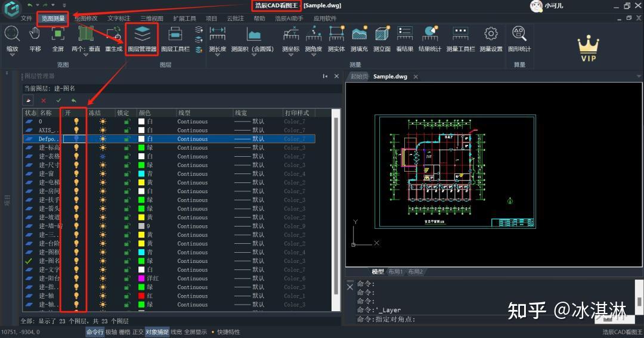Activate the 平移 pan hand tool
Screen dimensions: 644x338
(35, 34)
